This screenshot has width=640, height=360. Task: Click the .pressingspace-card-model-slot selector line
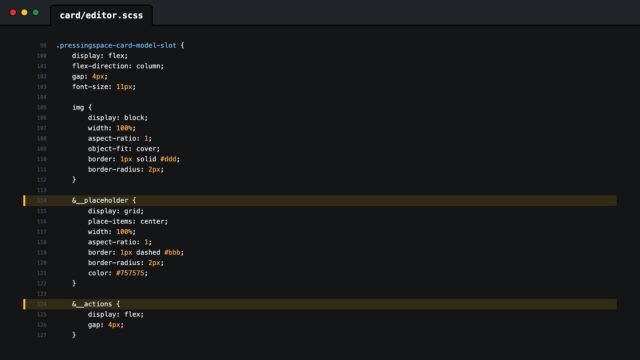tap(120, 45)
